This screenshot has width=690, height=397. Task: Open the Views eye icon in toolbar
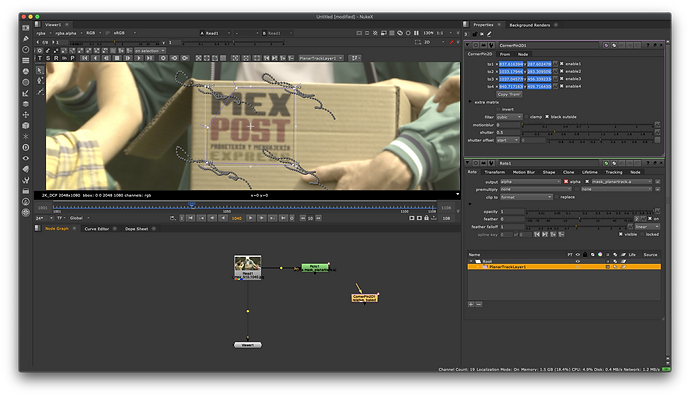tap(26, 158)
